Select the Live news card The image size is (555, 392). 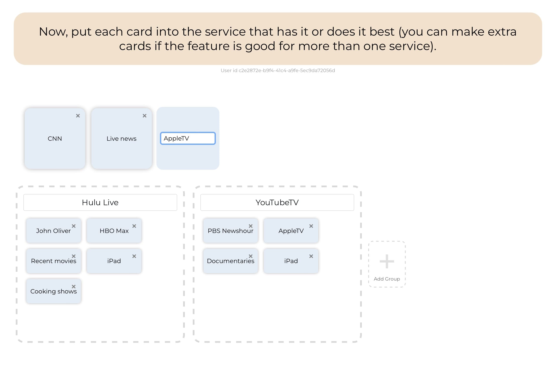[121, 139]
